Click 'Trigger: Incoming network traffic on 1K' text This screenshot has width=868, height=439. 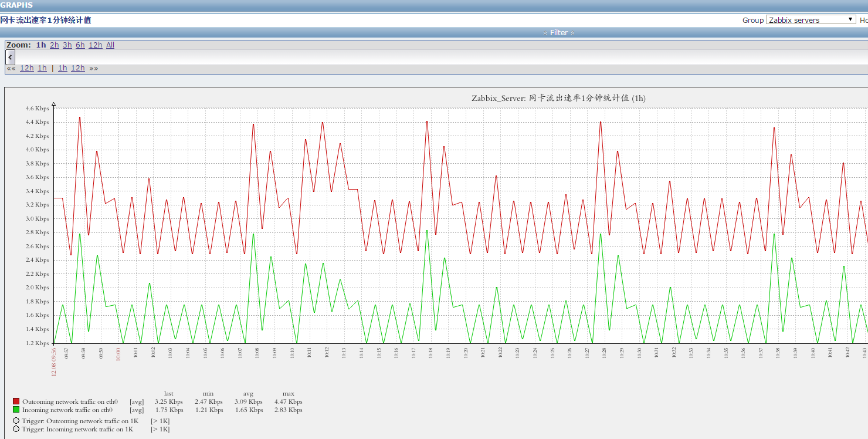77,430
